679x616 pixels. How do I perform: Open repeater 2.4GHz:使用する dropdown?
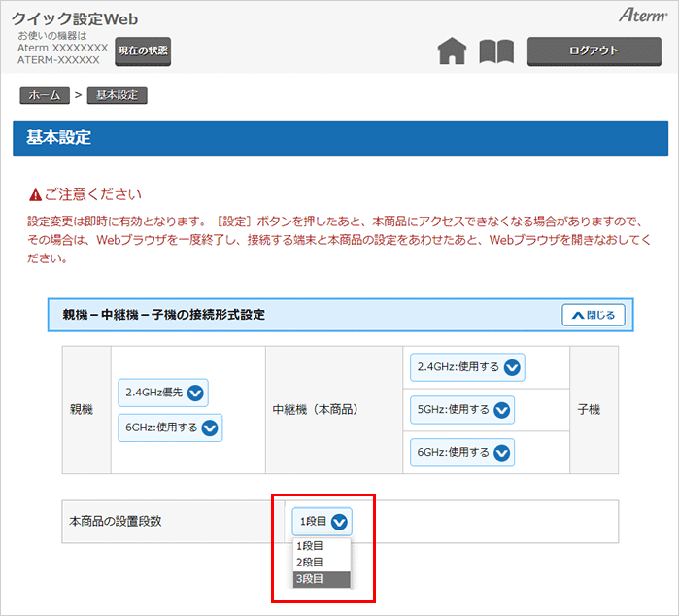(469, 367)
